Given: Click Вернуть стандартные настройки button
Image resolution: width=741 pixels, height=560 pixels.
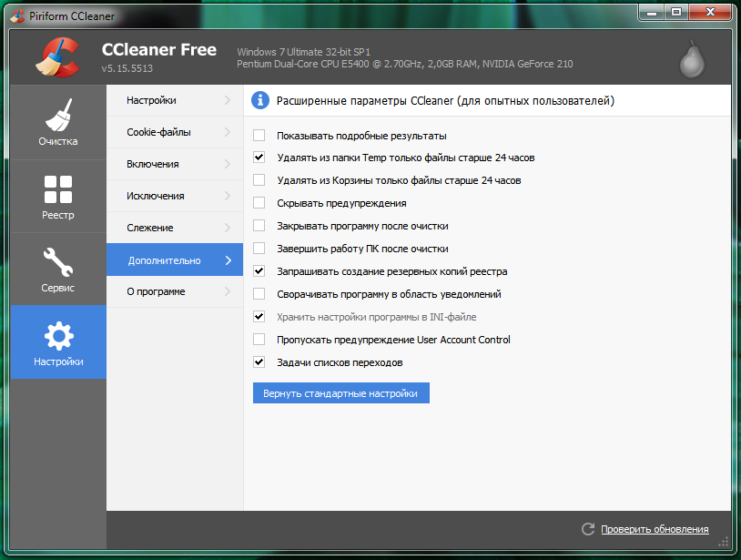Looking at the screenshot, I should point(341,393).
